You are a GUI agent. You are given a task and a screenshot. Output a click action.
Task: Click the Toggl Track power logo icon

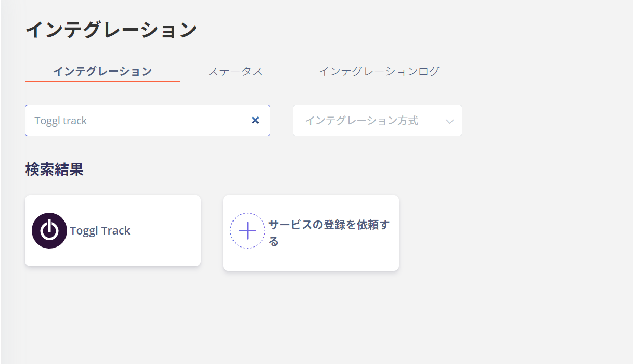[x=49, y=230]
